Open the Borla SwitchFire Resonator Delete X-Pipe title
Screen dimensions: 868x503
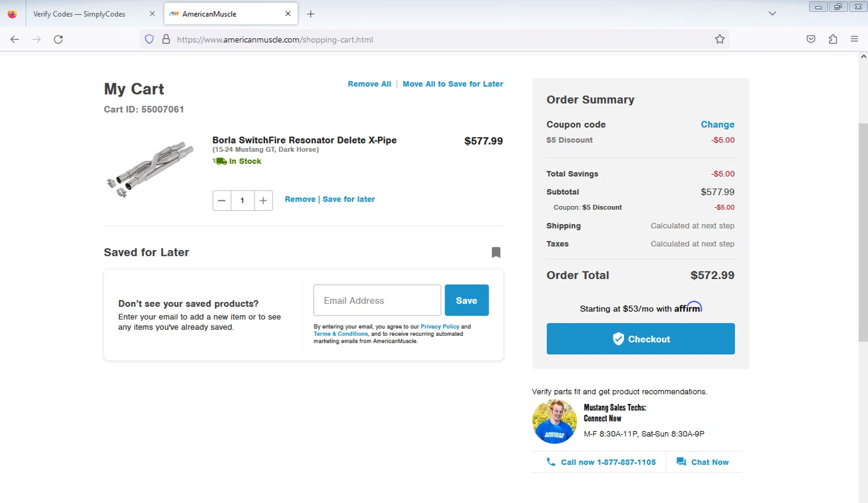pyautogui.click(x=304, y=140)
